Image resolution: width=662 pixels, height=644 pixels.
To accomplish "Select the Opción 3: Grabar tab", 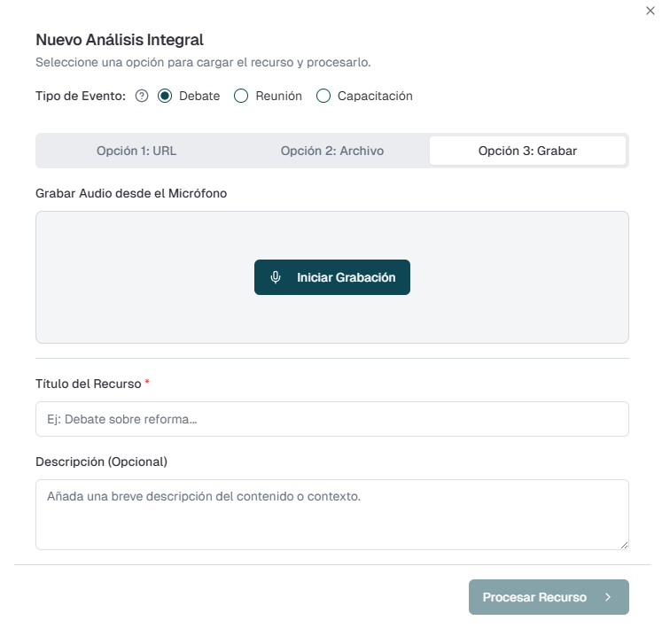I will click(x=527, y=151).
